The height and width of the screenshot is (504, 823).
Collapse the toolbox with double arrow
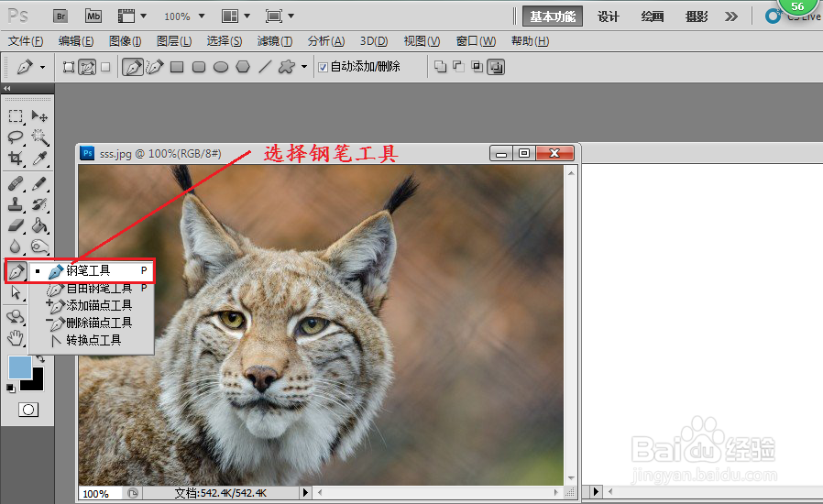tap(6, 88)
